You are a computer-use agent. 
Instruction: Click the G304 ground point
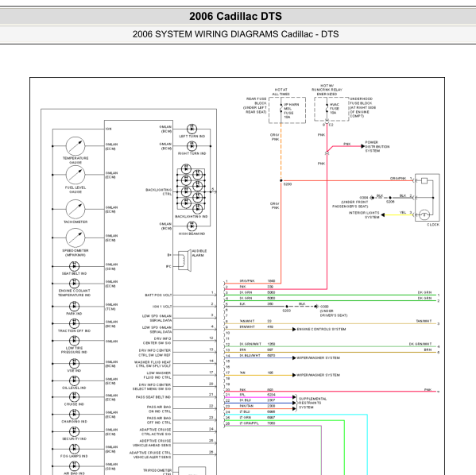(372, 198)
